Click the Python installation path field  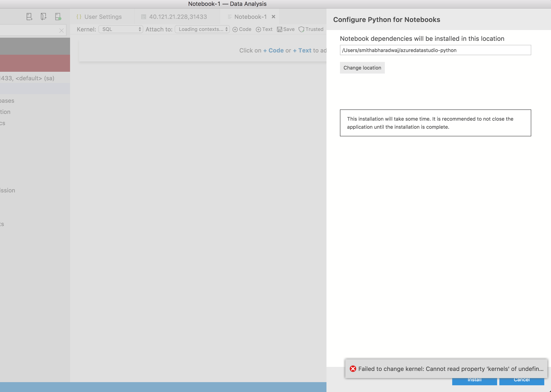[x=435, y=50]
